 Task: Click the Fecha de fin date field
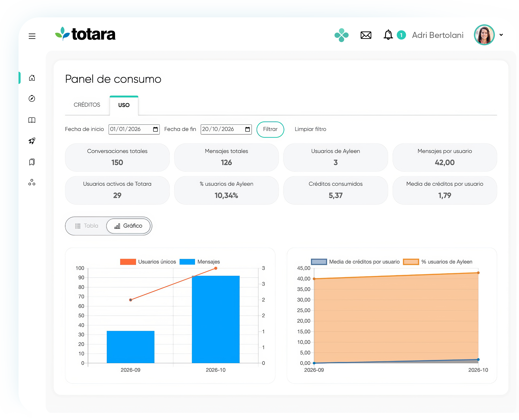pos(226,130)
